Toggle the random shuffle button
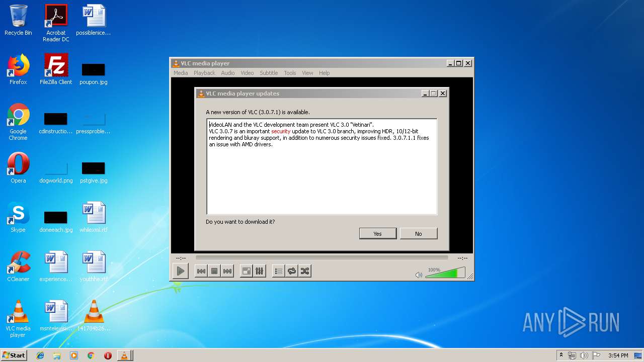 (304, 271)
